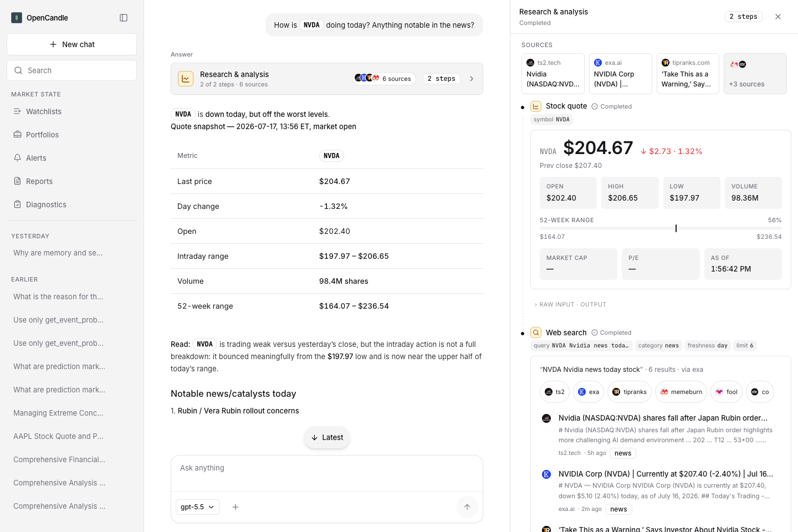The height and width of the screenshot is (532, 798).
Task: Click Stock quote Completed status icon
Action: coord(595,106)
